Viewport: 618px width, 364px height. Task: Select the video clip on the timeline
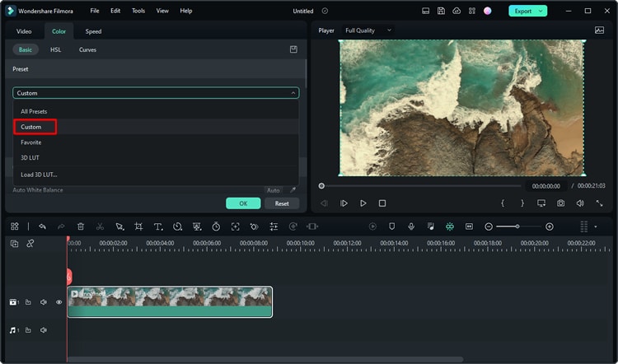pos(170,301)
